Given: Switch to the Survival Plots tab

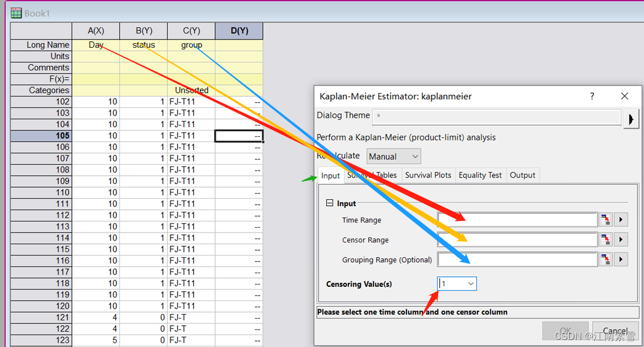Looking at the screenshot, I should (x=428, y=175).
